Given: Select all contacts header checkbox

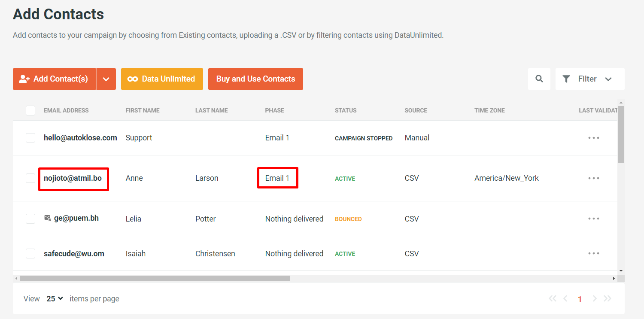Looking at the screenshot, I should [30, 110].
